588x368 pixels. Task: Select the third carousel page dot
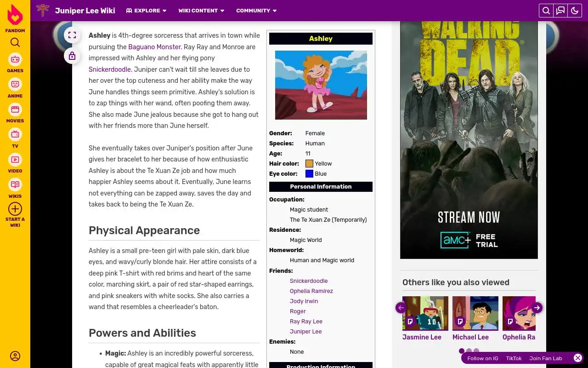pyautogui.click(x=476, y=351)
